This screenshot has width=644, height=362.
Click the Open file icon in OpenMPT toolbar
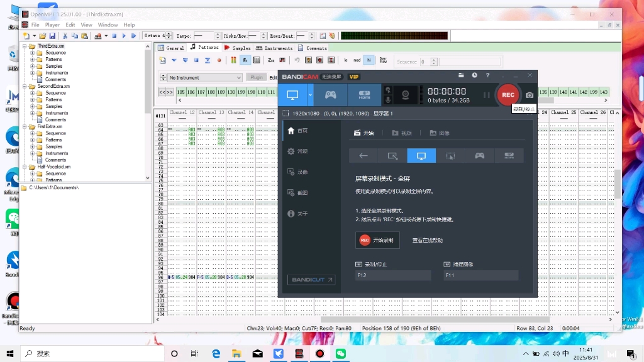pos(42,36)
